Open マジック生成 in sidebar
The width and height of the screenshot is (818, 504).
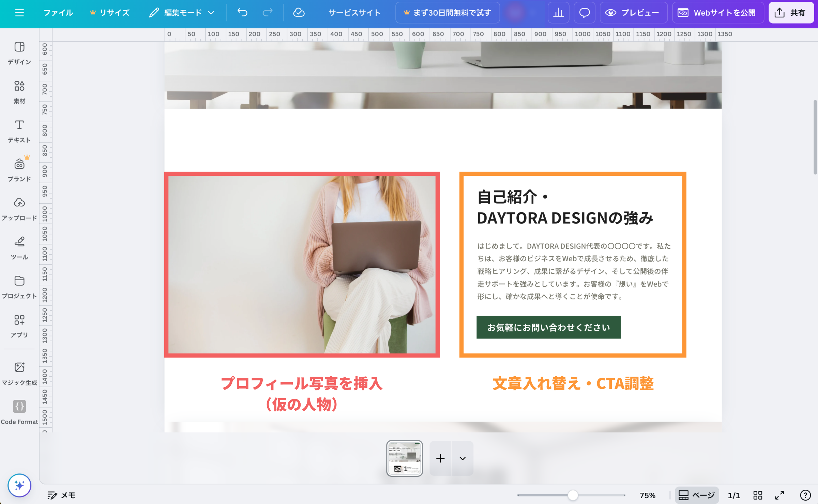19,374
